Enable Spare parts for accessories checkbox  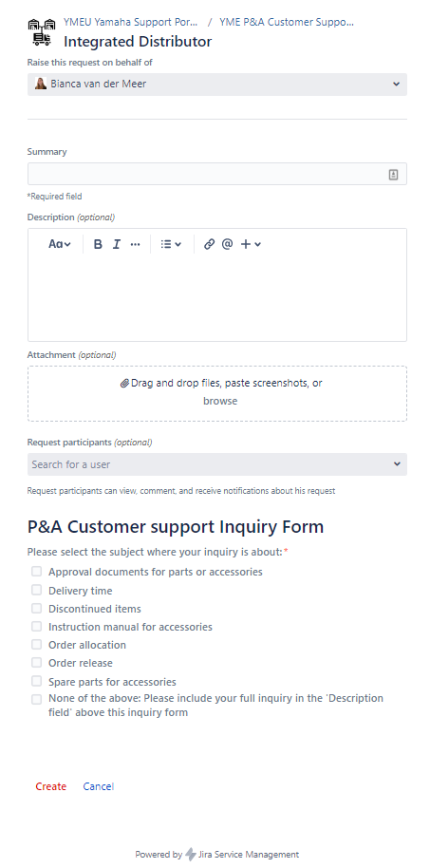36,681
